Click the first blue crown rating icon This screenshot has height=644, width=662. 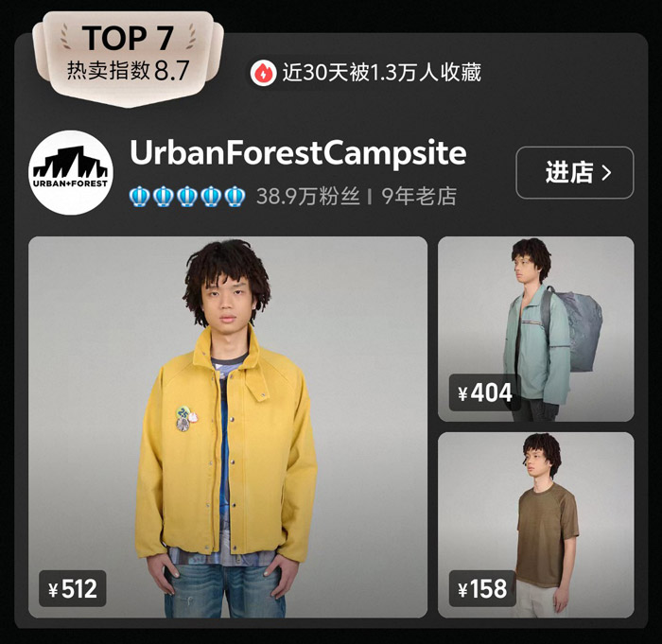point(138,197)
